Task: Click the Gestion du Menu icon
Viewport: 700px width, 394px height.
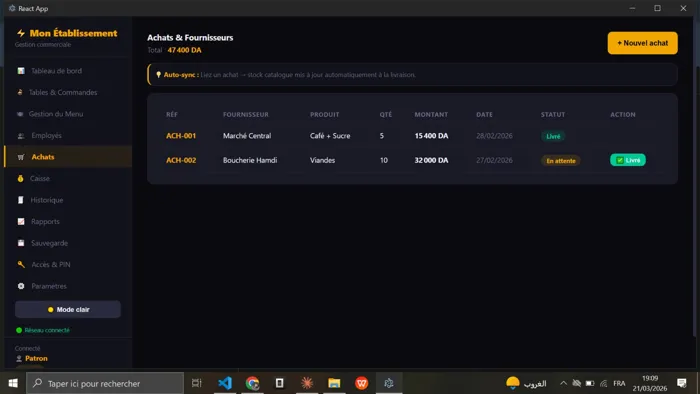Action: pyautogui.click(x=20, y=114)
